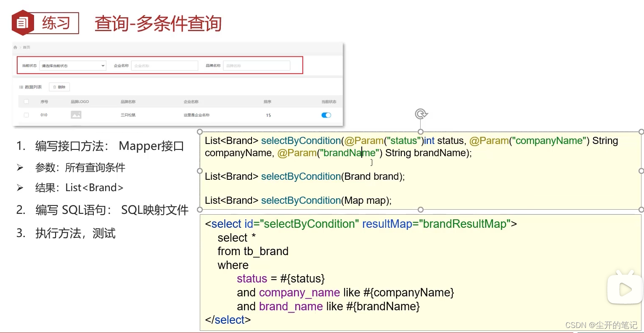The image size is (644, 333).
Task: Open the brand logo placeholder image for 三只松鼠
Action: pyautogui.click(x=76, y=115)
